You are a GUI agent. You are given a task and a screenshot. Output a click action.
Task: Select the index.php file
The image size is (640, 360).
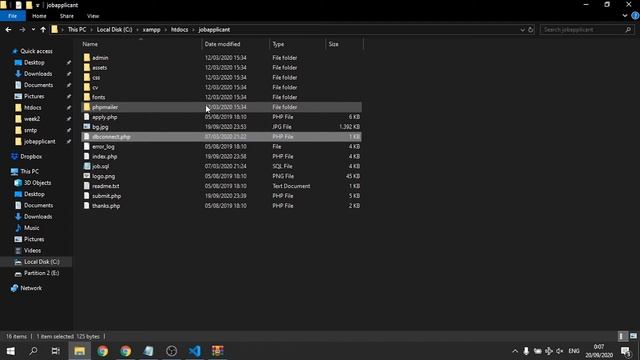[221, 156]
